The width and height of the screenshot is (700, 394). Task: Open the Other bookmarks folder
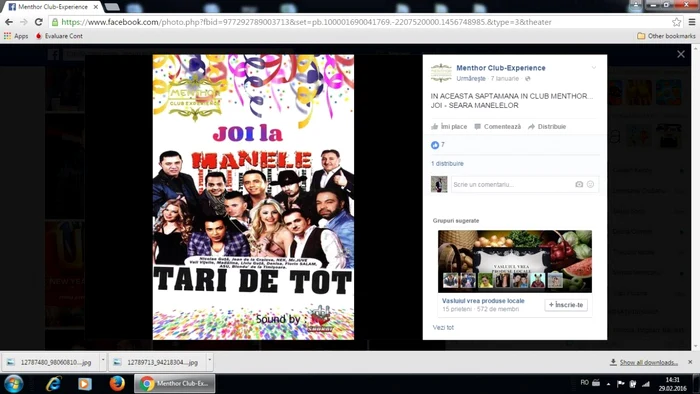666,36
